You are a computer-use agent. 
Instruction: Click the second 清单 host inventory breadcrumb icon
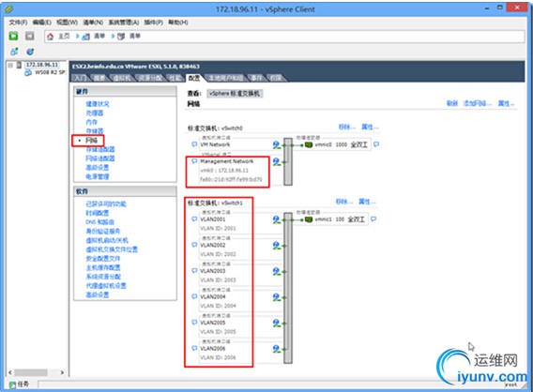coord(121,37)
